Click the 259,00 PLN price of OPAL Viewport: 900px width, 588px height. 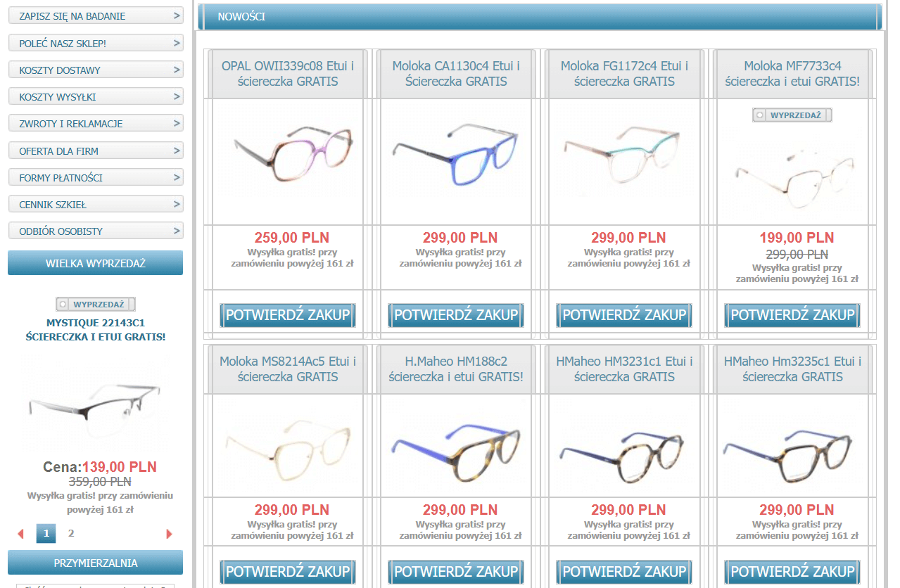click(291, 238)
